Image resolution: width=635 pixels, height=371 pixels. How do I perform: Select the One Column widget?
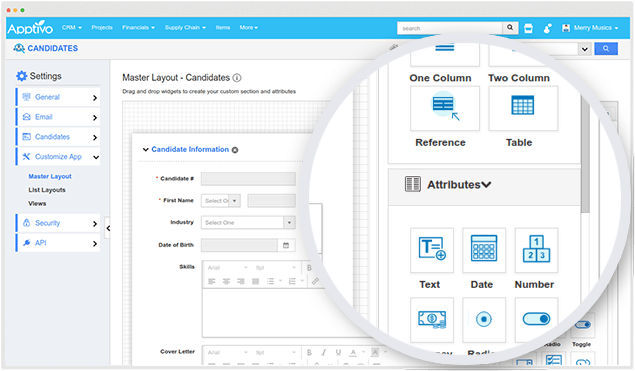pyautogui.click(x=445, y=55)
